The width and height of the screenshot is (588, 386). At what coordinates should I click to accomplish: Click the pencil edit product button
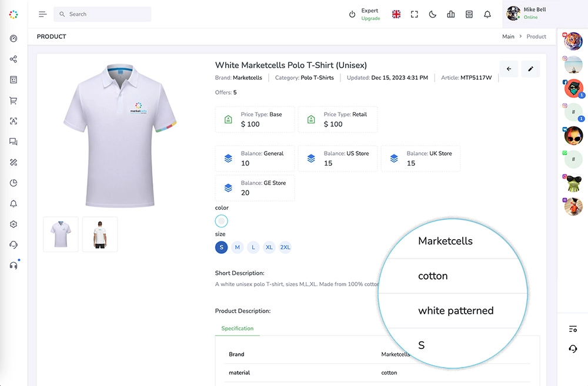[530, 69]
